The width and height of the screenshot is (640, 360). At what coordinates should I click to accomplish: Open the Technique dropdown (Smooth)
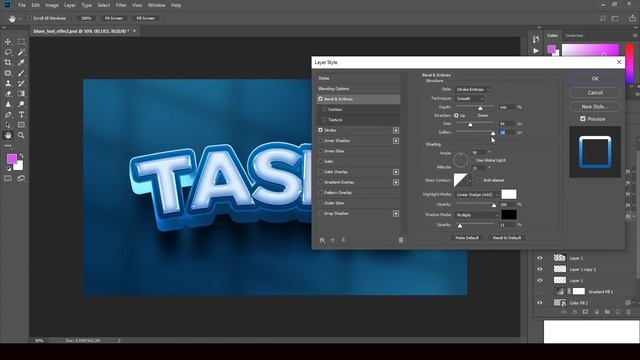pyautogui.click(x=470, y=98)
